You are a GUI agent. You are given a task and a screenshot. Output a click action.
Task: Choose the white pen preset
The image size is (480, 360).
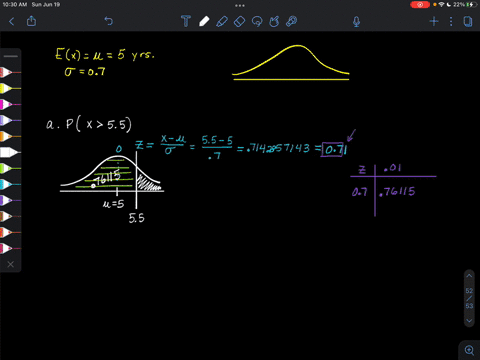click(10, 152)
